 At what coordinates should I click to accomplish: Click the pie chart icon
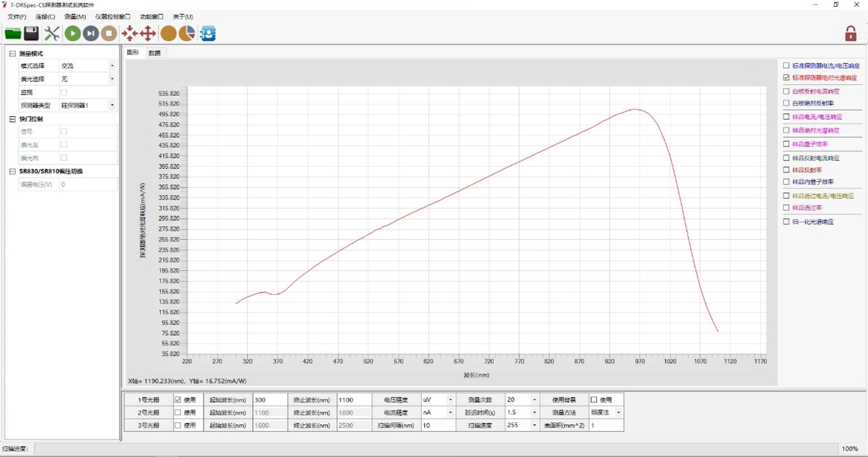click(x=187, y=34)
